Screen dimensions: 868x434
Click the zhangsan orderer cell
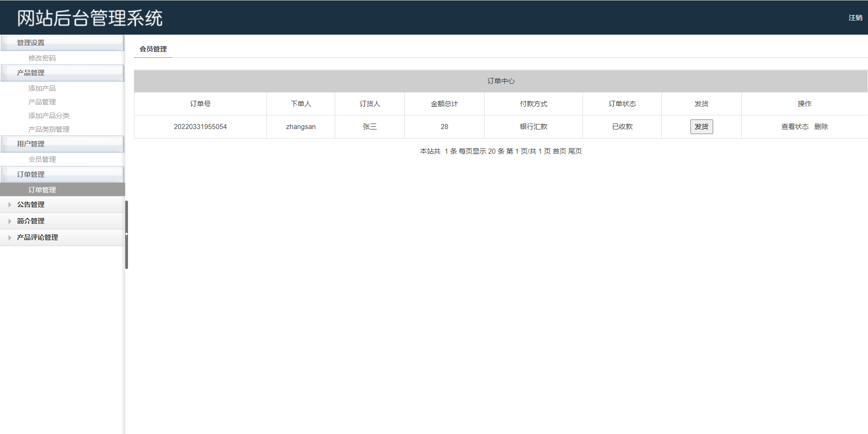point(301,127)
